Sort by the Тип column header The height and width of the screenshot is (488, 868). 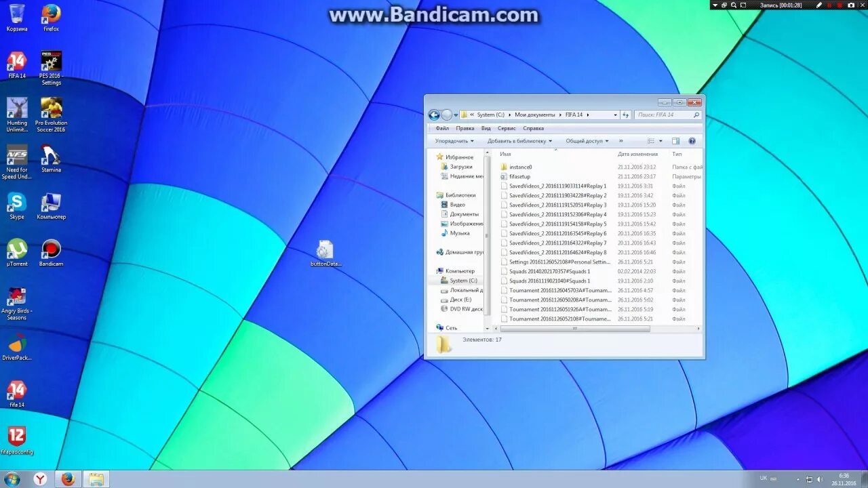(677, 154)
